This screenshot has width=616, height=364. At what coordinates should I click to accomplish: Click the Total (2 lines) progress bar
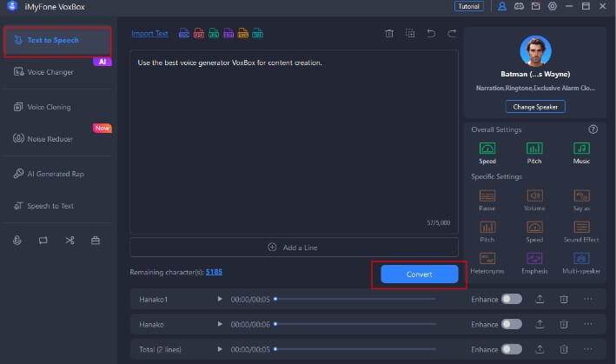(x=355, y=349)
